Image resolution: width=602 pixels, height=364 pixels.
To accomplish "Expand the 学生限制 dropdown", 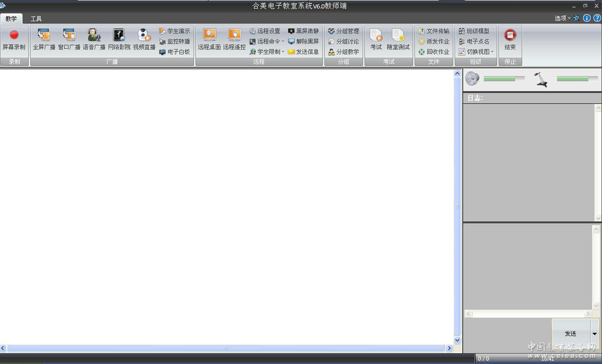I will pyautogui.click(x=267, y=52).
